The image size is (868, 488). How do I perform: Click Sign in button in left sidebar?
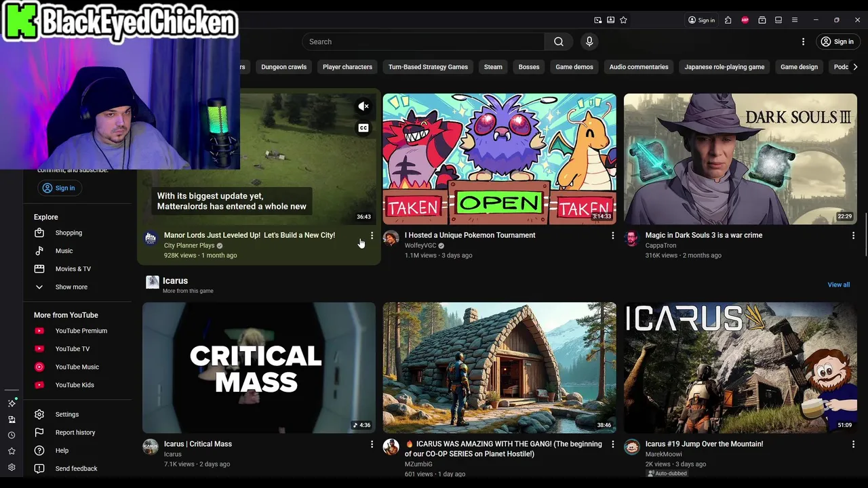pos(58,188)
